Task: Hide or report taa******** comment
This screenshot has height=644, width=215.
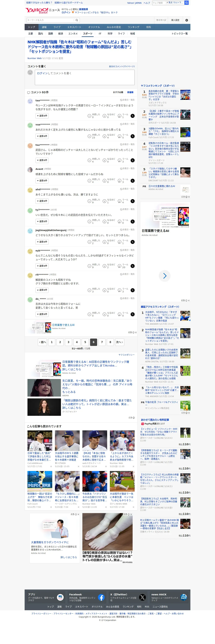Action: tap(127, 100)
